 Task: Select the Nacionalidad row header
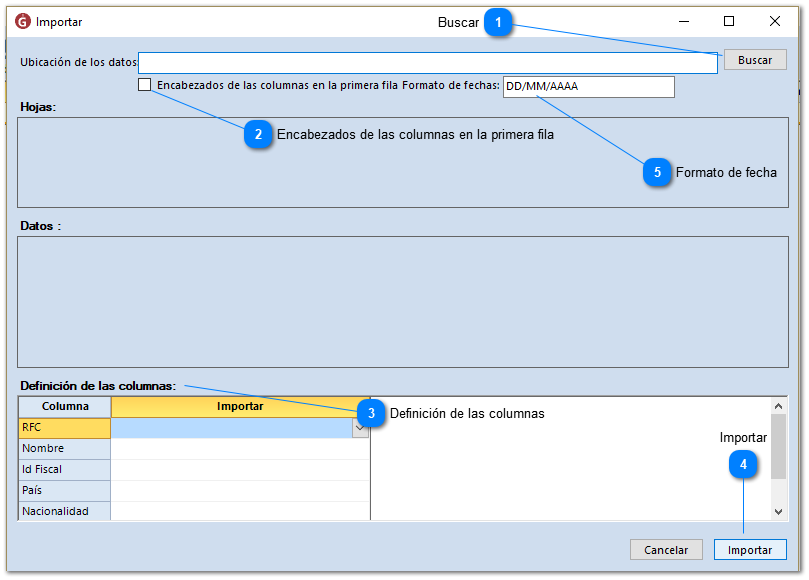(64, 511)
